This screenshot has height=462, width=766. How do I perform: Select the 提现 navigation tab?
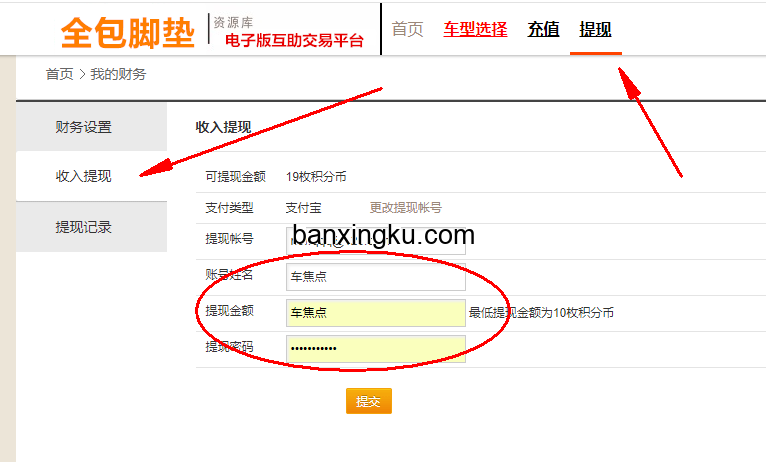[595, 29]
